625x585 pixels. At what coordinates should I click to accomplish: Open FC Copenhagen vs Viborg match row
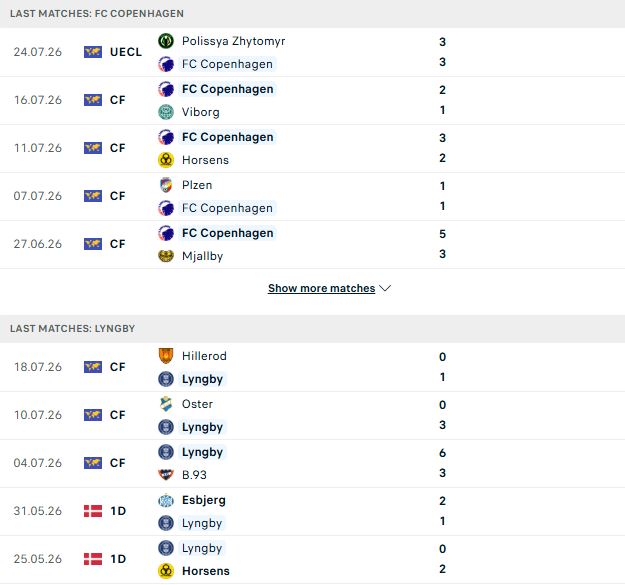coord(312,100)
